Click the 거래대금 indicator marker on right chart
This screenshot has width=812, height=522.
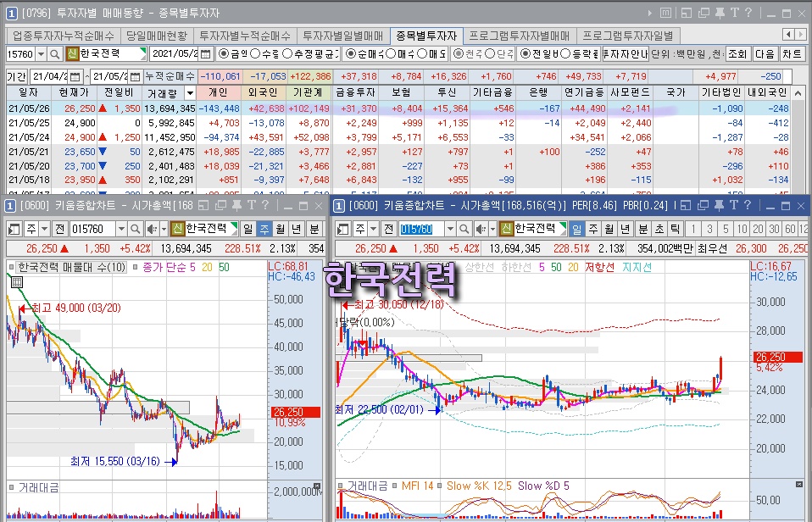(x=340, y=486)
